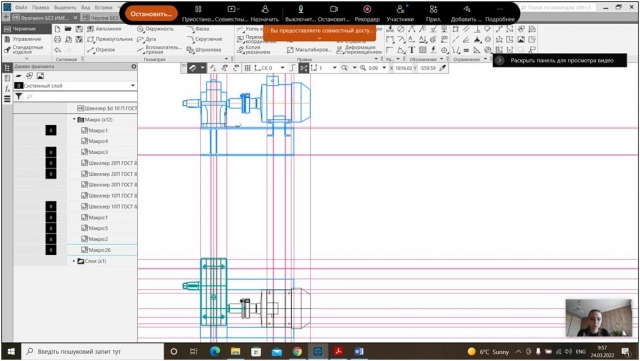
Task: Open the Вид menu
Action: 85,7
